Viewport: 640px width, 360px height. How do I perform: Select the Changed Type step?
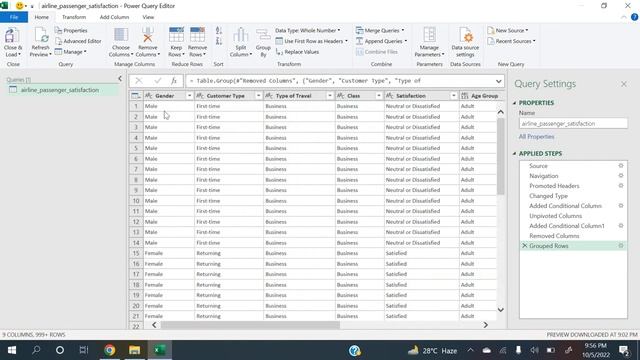point(548,196)
